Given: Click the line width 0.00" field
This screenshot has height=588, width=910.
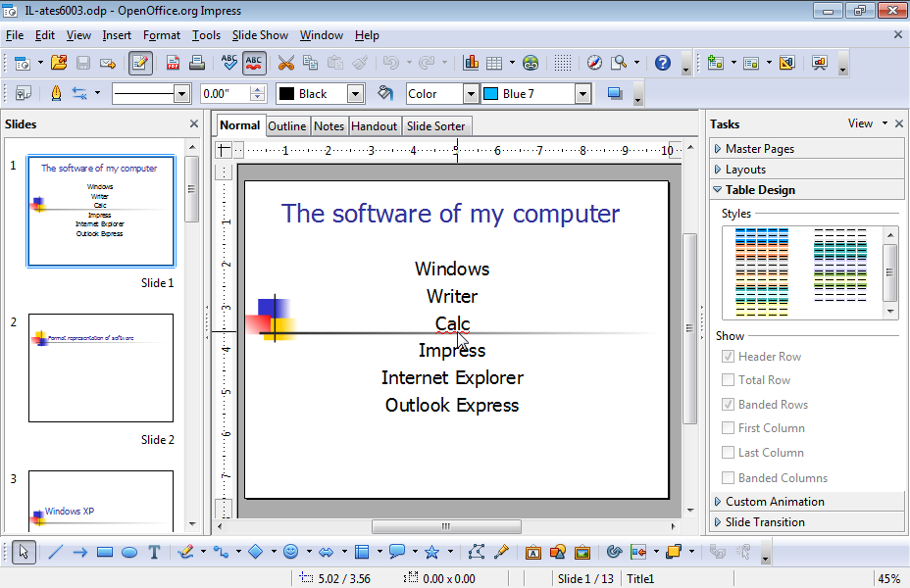Looking at the screenshot, I should pyautogui.click(x=226, y=93).
